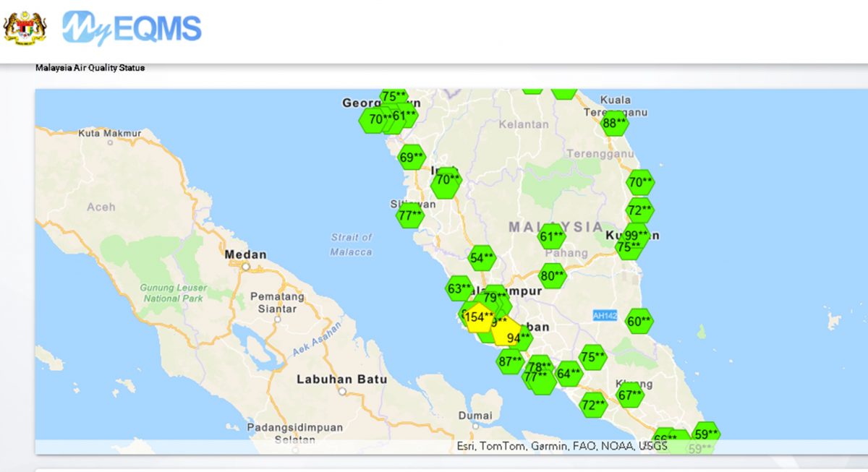This screenshot has width=868, height=472.
Task: Click the 88** marker near Kuala Terengganu
Action: coord(614,124)
